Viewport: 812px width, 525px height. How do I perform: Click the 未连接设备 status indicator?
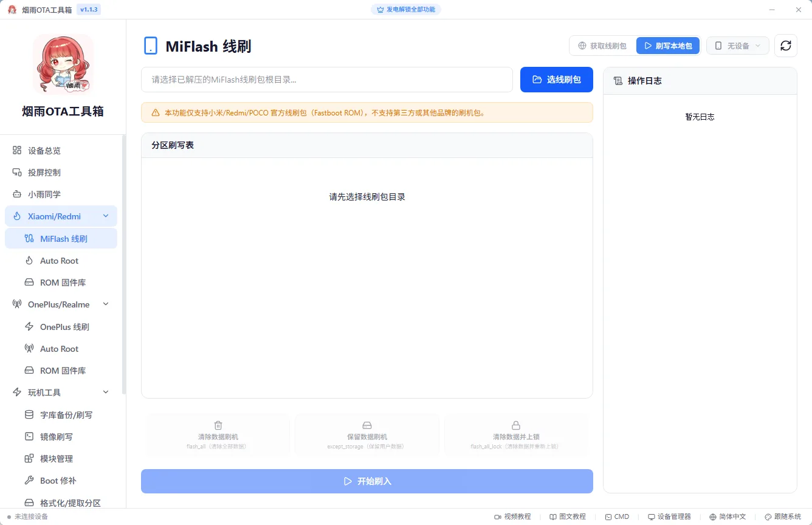tap(27, 516)
